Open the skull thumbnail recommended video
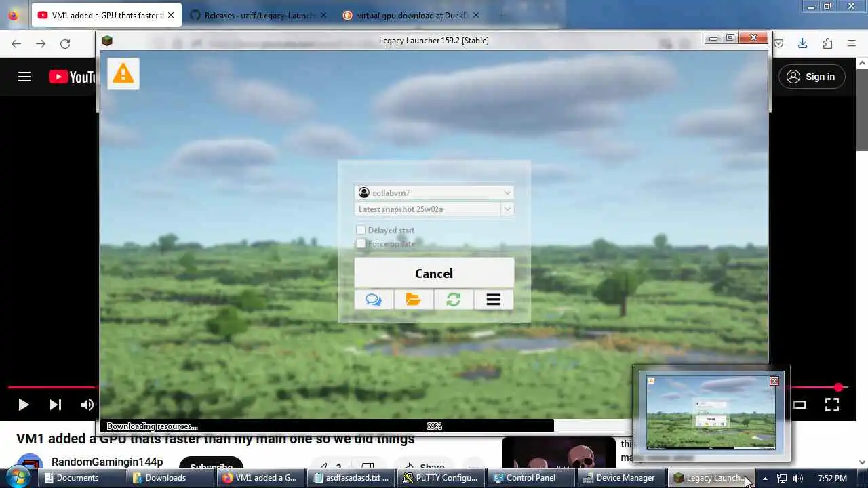The height and width of the screenshot is (488, 868). click(x=558, y=453)
